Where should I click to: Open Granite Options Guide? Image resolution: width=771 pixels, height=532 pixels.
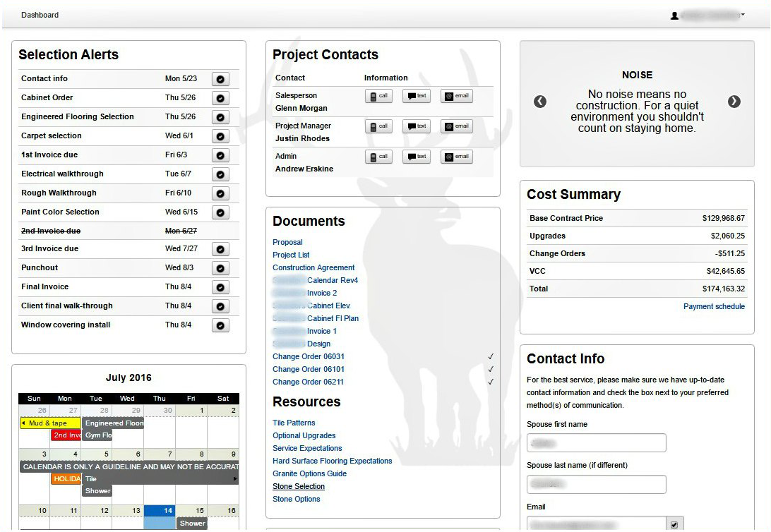pos(310,474)
